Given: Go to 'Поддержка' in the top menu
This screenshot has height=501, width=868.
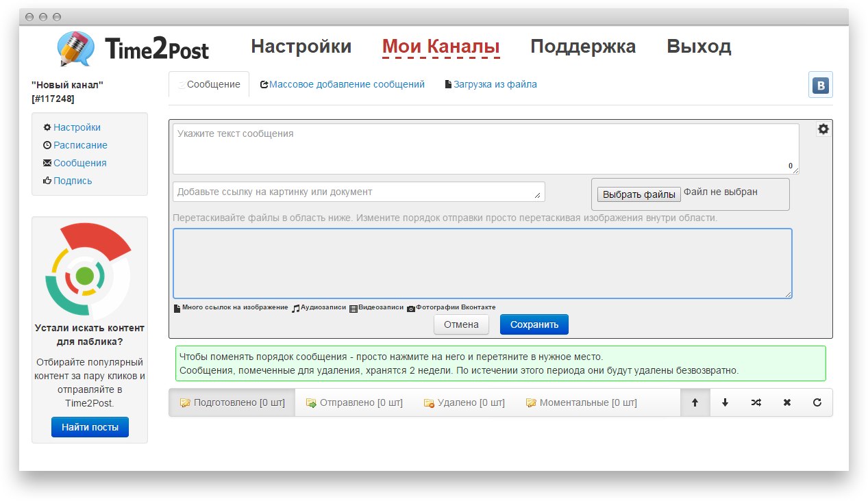Looking at the screenshot, I should click(x=582, y=47).
